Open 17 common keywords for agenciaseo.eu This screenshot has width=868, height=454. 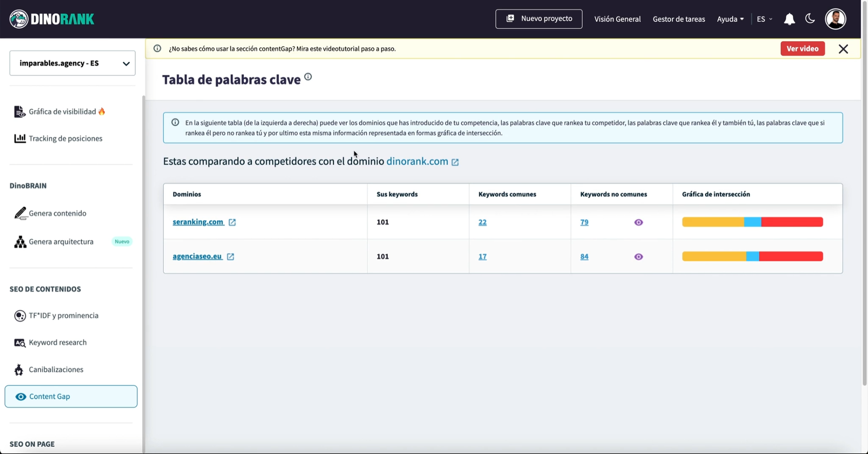tap(482, 257)
